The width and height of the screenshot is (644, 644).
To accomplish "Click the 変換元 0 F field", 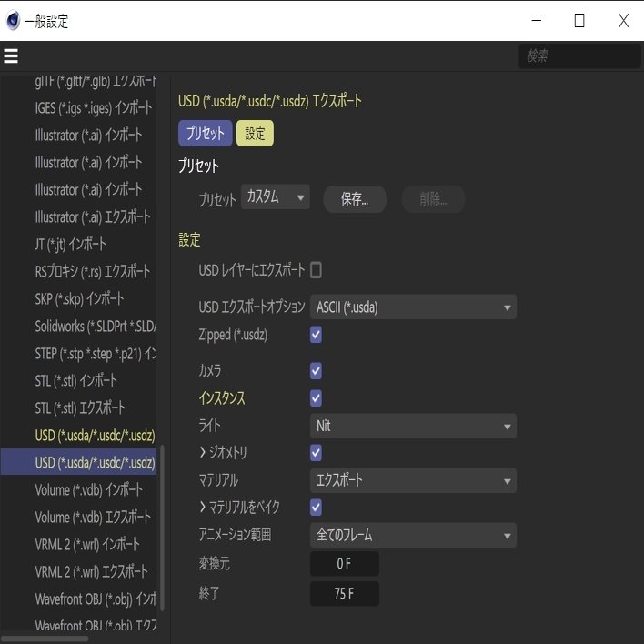I will [x=345, y=564].
